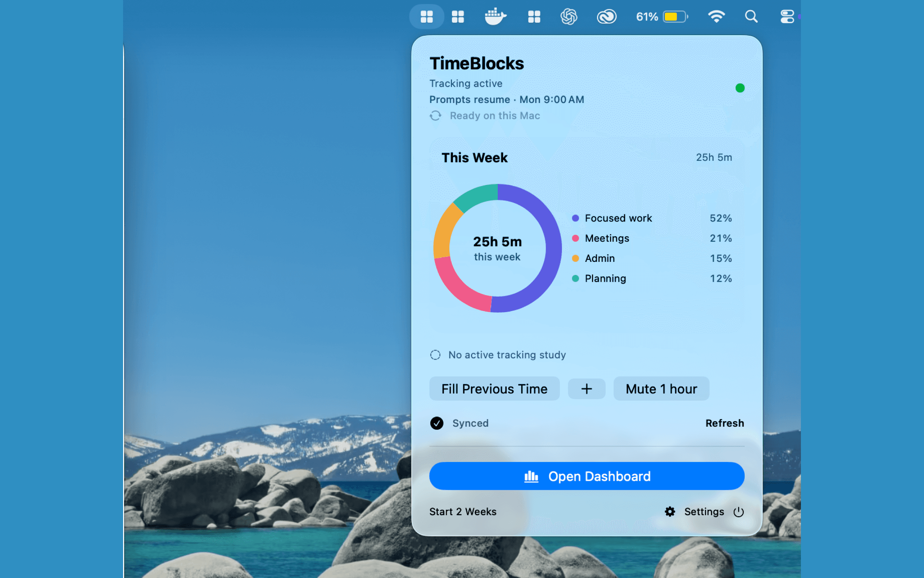The image size is (924, 578).
Task: Click the plus button to add entry
Action: pyautogui.click(x=587, y=389)
